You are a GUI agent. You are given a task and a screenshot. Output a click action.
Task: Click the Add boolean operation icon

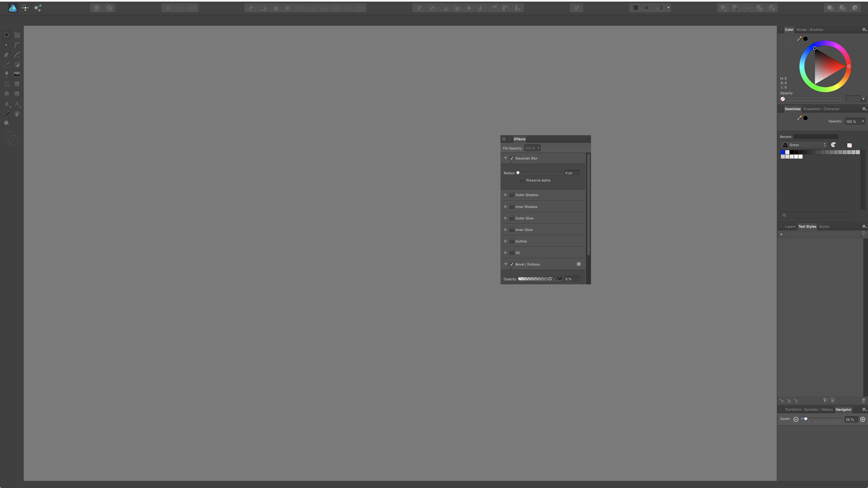(x=723, y=8)
